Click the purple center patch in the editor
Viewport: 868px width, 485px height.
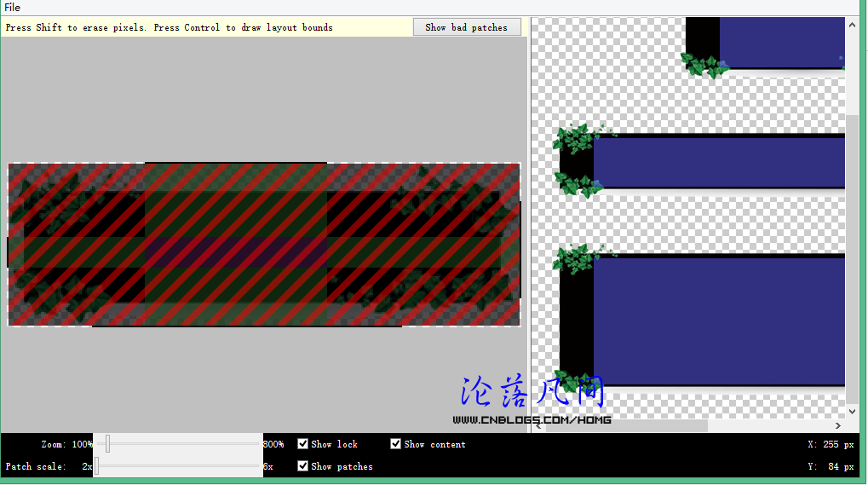tap(236, 252)
